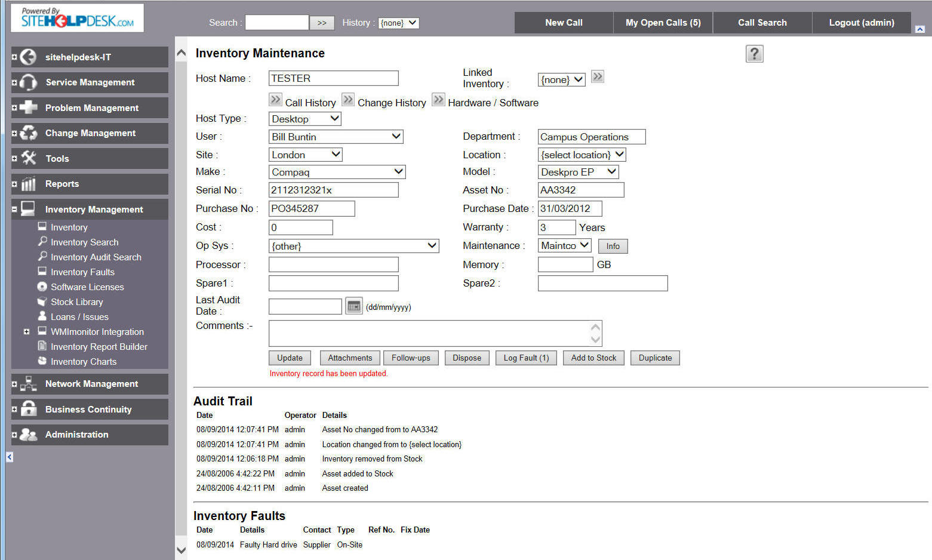
Task: Open the Model dropdown showing Deskpro EP
Action: tap(579, 172)
